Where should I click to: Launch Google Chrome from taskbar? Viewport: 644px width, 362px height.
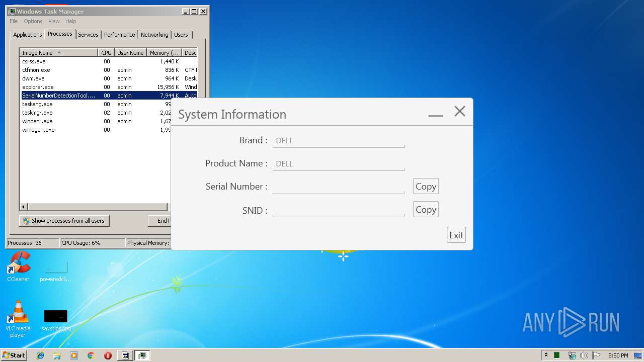[x=91, y=355]
